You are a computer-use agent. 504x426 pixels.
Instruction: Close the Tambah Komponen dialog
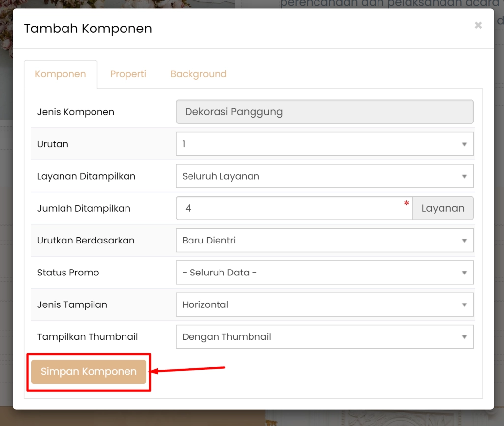[478, 25]
